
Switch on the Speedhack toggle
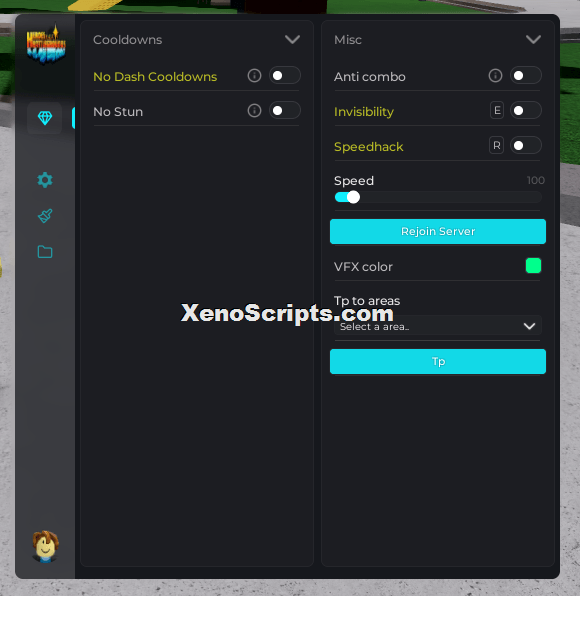(526, 145)
